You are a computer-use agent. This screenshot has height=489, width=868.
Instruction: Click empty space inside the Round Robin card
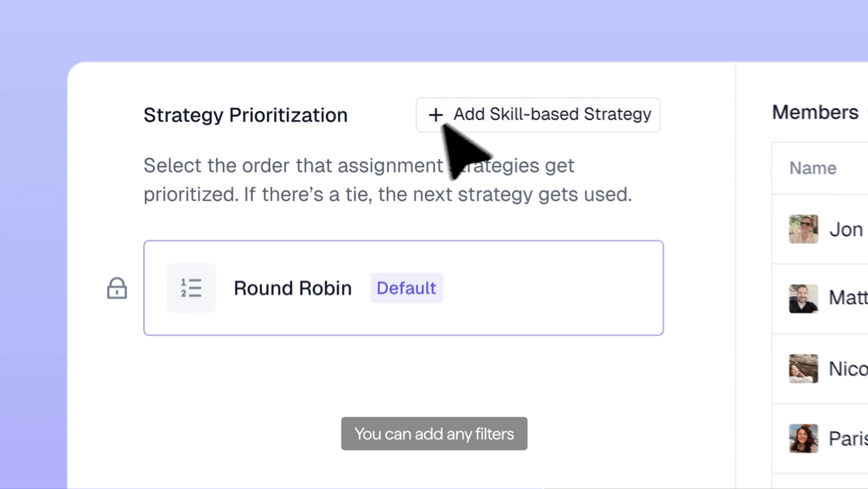552,288
